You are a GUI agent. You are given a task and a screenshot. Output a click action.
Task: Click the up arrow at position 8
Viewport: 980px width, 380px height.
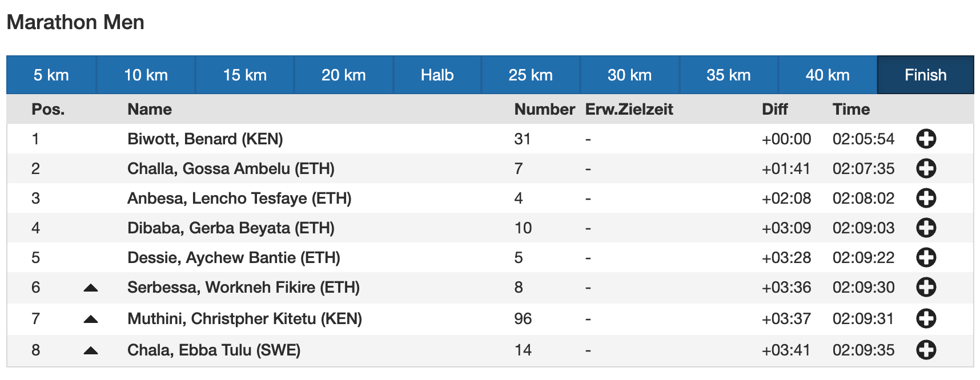tap(91, 350)
